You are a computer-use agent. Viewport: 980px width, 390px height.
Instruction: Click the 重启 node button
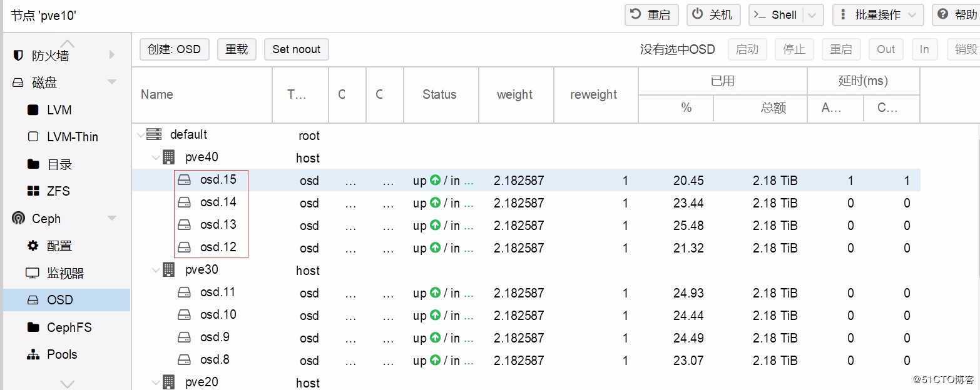651,15
